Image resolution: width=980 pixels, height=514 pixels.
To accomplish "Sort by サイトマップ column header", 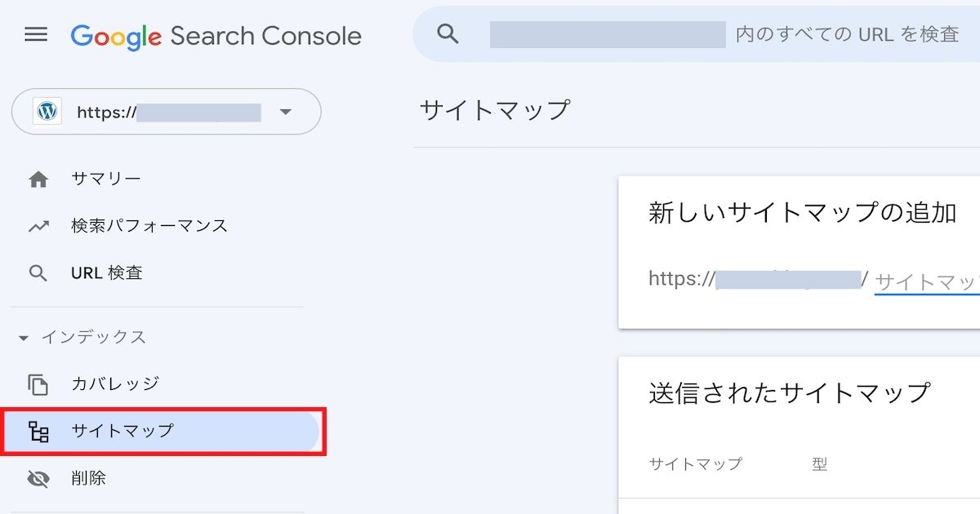I will coord(695,464).
